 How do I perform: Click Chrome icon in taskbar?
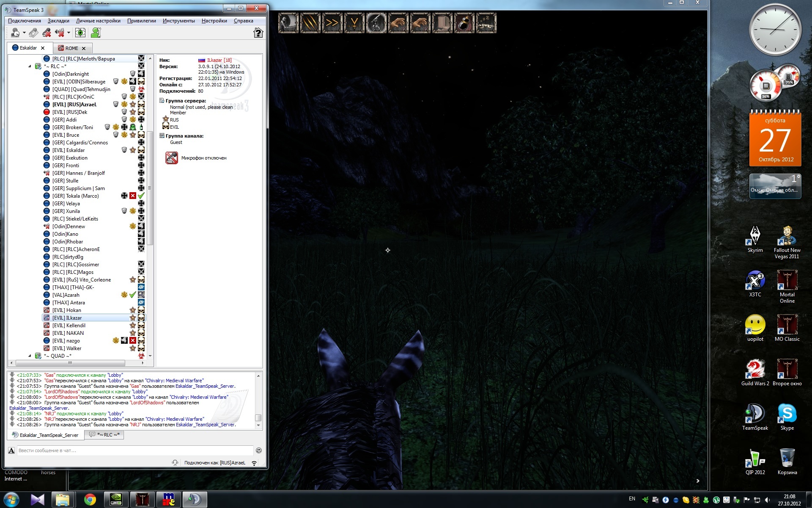tap(90, 500)
